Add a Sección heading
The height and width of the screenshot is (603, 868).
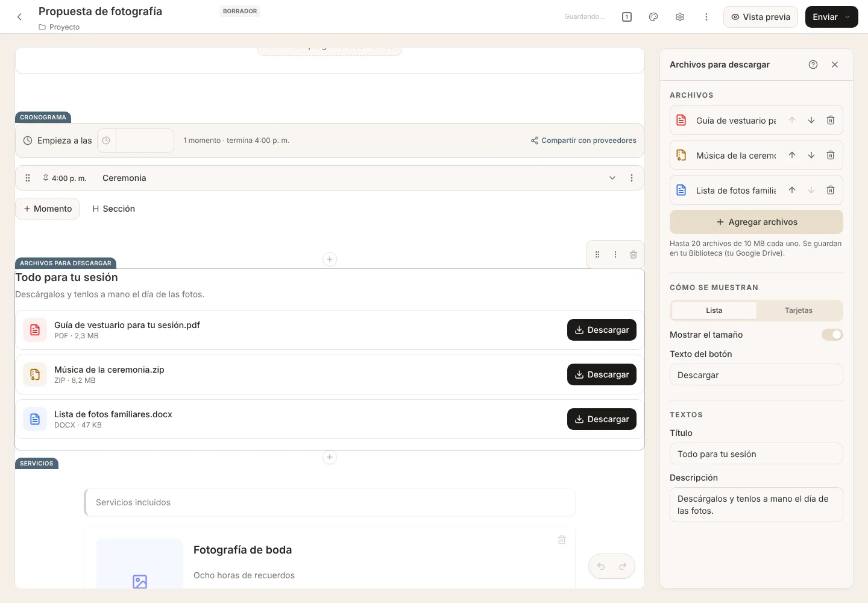pyautogui.click(x=113, y=209)
